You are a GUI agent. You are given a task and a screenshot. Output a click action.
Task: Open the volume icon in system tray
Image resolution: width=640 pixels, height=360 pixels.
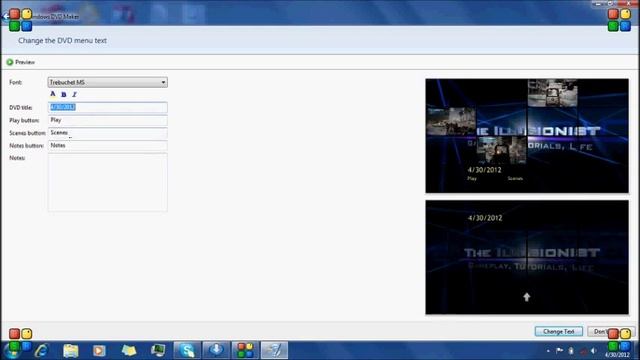594,351
